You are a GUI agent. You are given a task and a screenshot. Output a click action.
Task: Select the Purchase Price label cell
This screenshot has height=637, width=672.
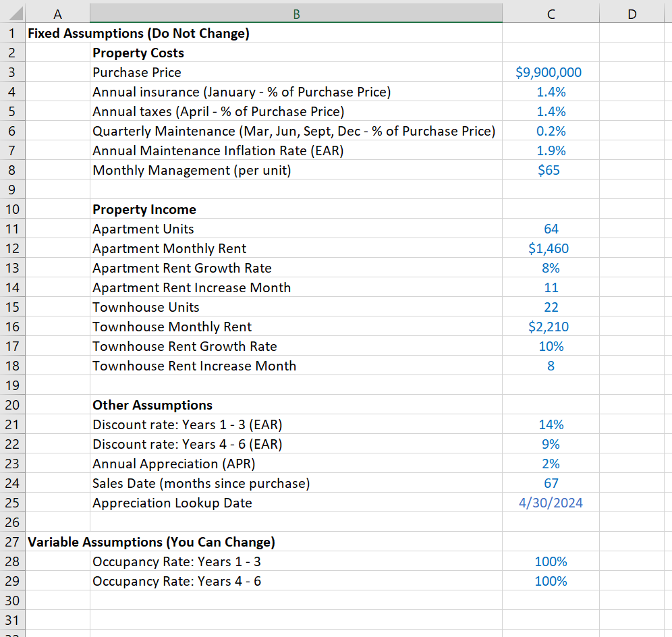click(296, 72)
